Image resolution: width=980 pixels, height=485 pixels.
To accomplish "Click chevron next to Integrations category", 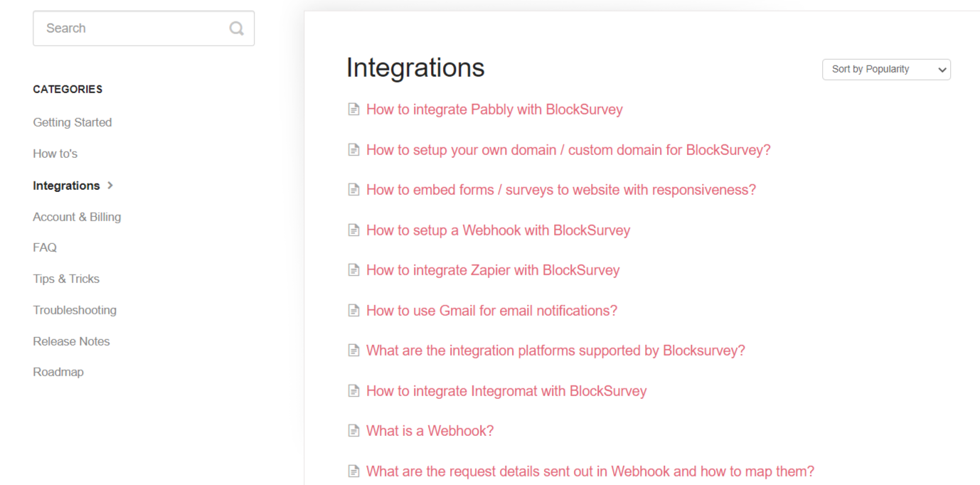I will pyautogui.click(x=110, y=186).
